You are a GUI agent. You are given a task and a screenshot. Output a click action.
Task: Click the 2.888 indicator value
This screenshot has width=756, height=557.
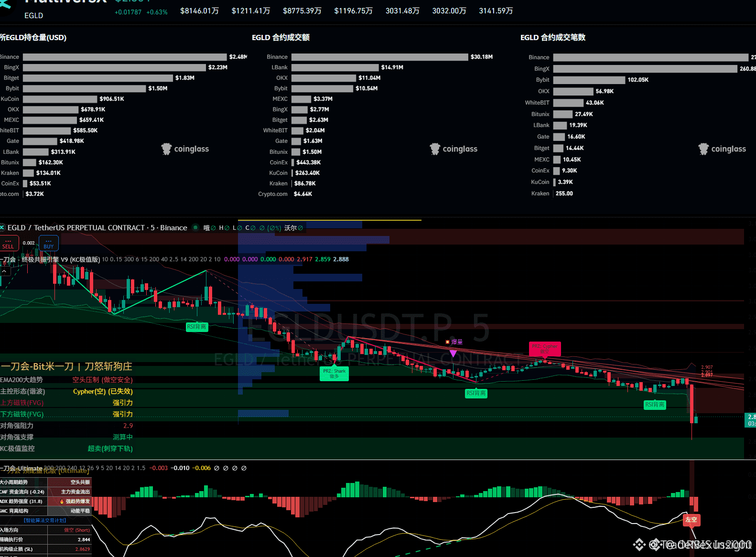tap(341, 259)
